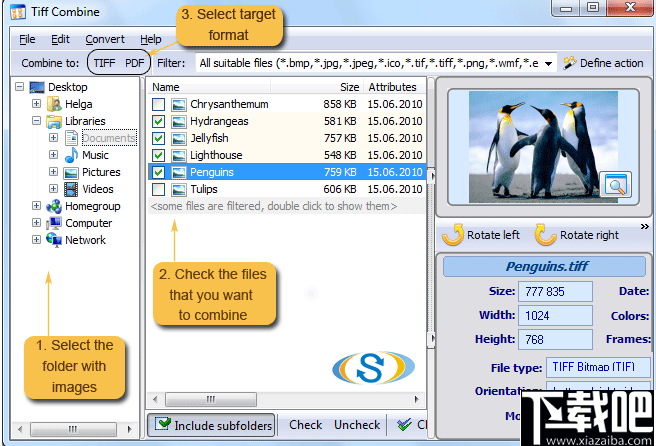Click the Check button
This screenshot has height=446, width=656.
point(305,425)
